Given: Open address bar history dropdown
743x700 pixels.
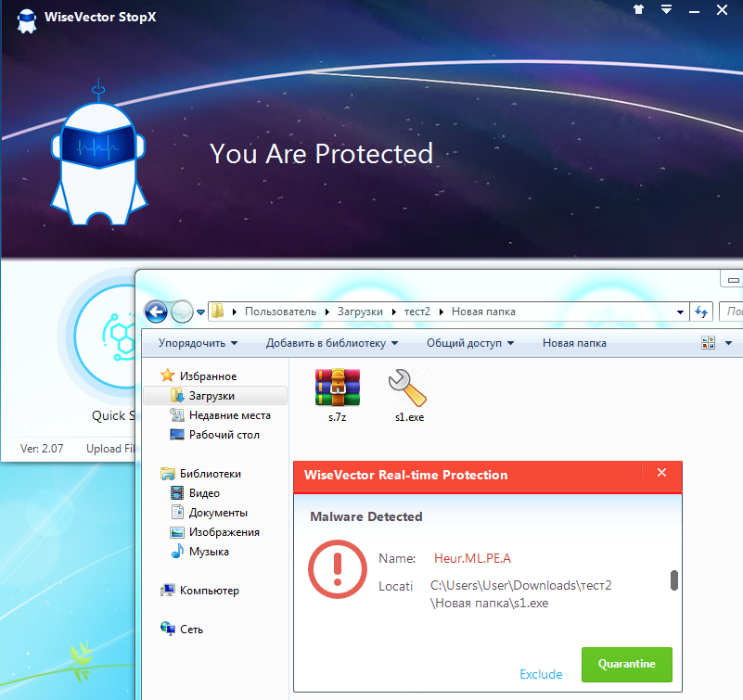Looking at the screenshot, I should (680, 312).
